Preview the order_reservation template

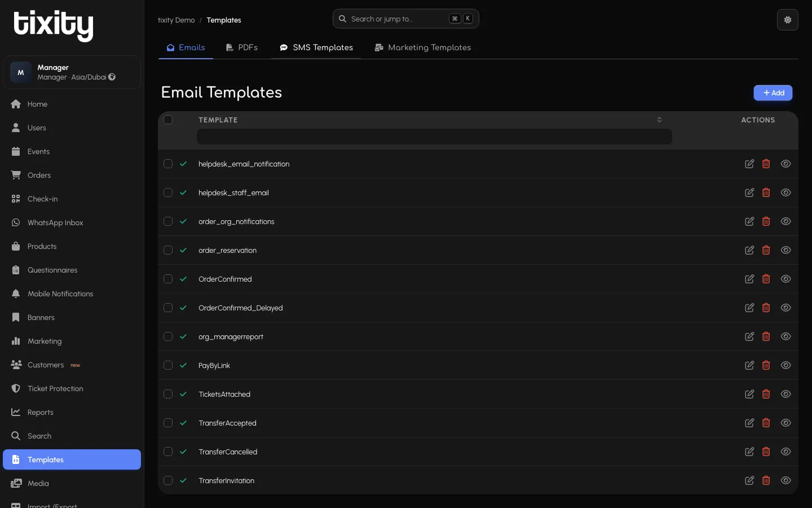[x=786, y=250]
